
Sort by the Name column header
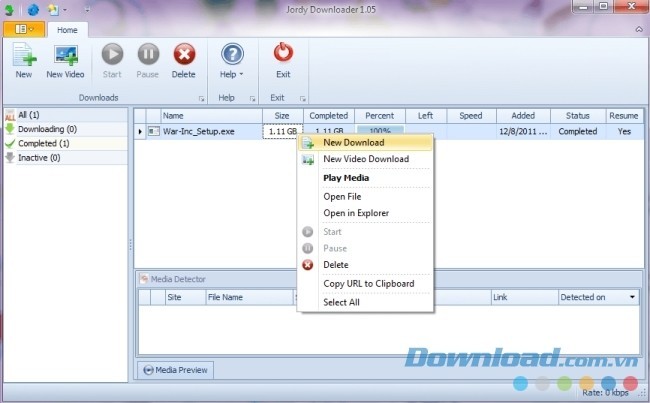pos(211,116)
